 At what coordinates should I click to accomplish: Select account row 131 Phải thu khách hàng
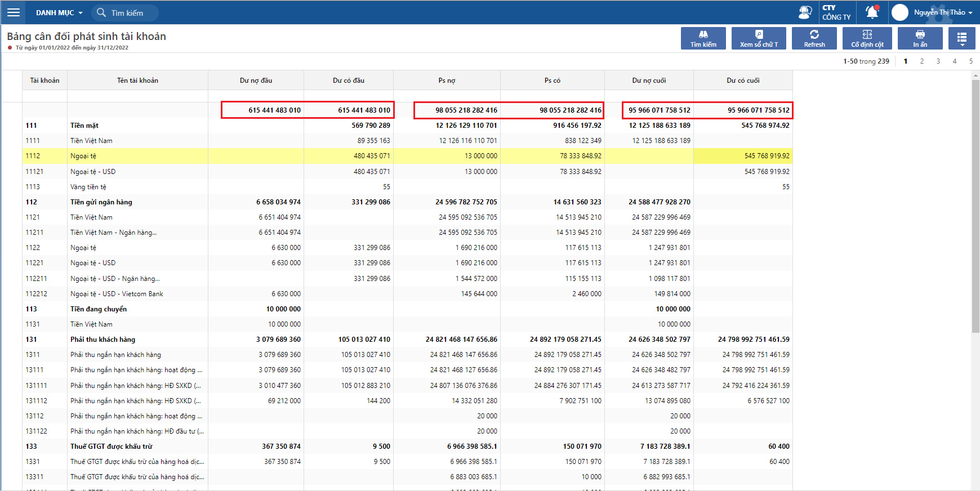pos(103,340)
